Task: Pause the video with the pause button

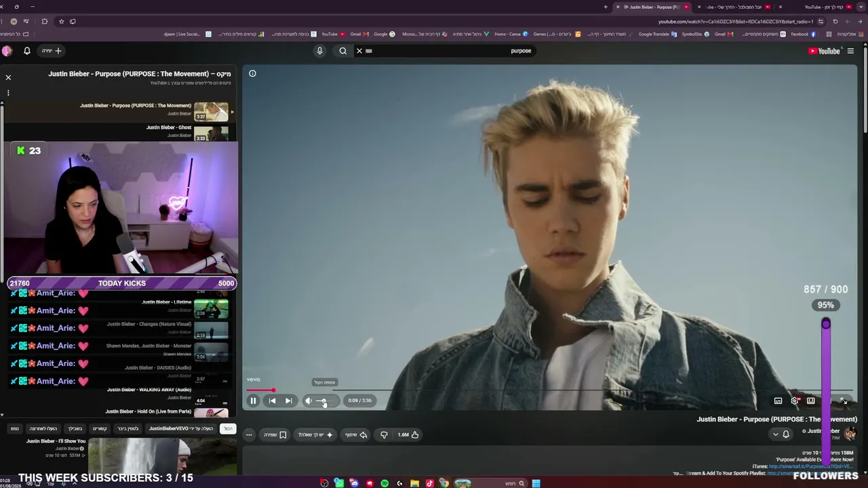Action: point(253,401)
